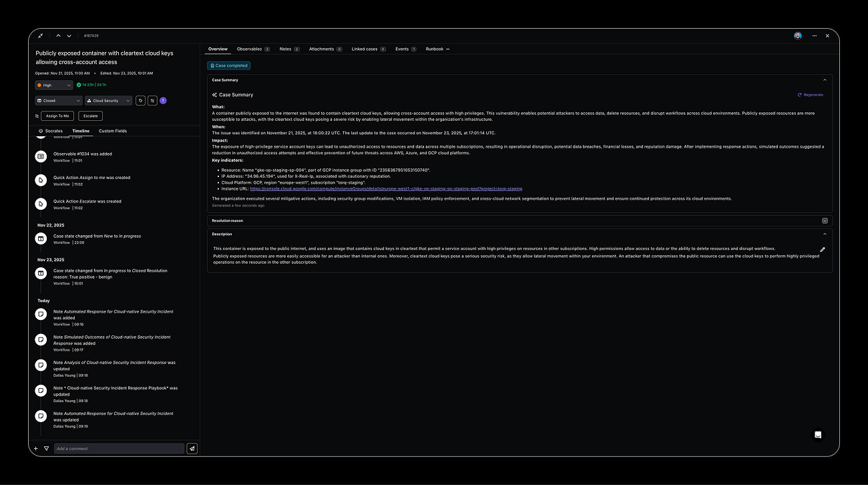
Task: Open the Closed status dropdown
Action: tap(59, 101)
